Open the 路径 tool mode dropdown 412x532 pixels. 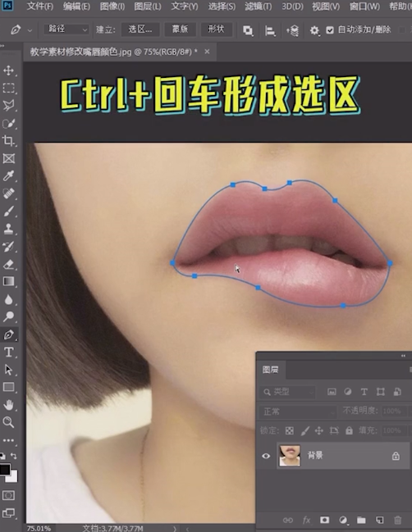[66, 30]
